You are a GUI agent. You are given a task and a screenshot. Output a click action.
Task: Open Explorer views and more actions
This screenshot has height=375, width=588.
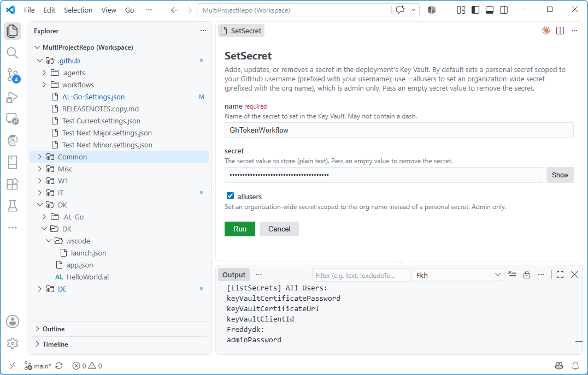(203, 31)
